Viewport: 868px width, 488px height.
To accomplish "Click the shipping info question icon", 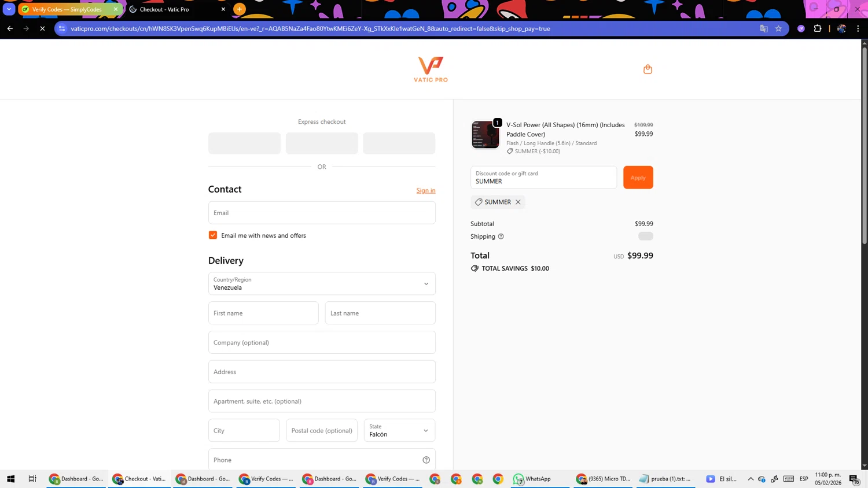I will pos(501,236).
